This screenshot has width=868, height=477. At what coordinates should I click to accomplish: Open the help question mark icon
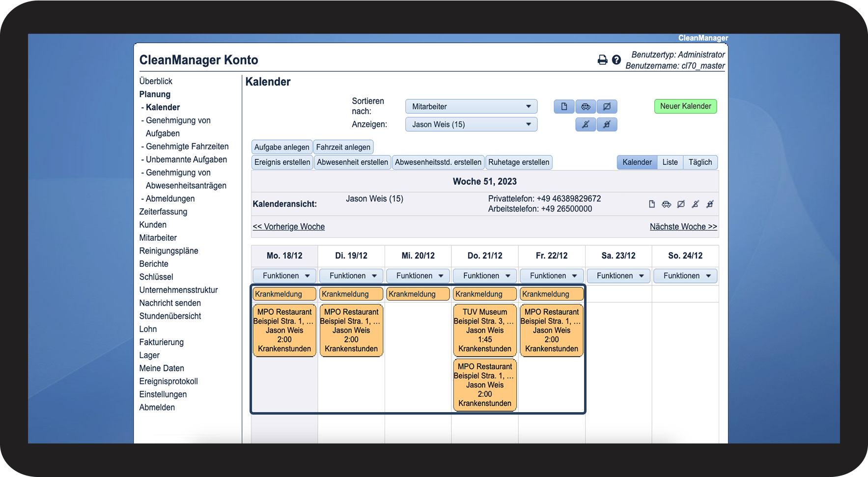click(616, 60)
